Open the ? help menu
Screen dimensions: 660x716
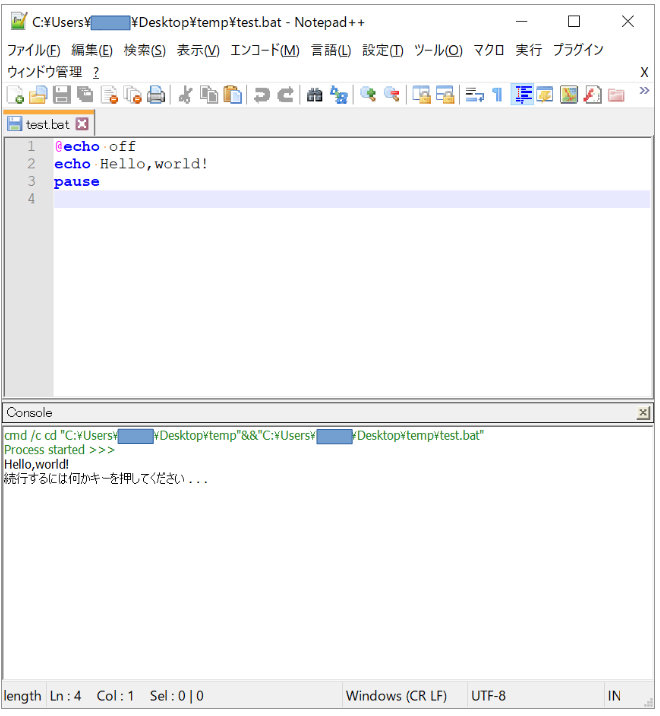pos(96,72)
